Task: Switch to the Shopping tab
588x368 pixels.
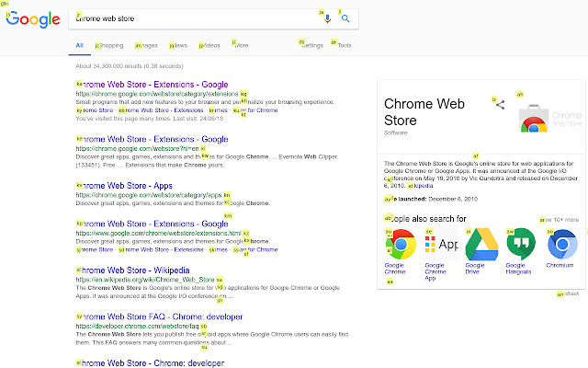Action: point(109,45)
